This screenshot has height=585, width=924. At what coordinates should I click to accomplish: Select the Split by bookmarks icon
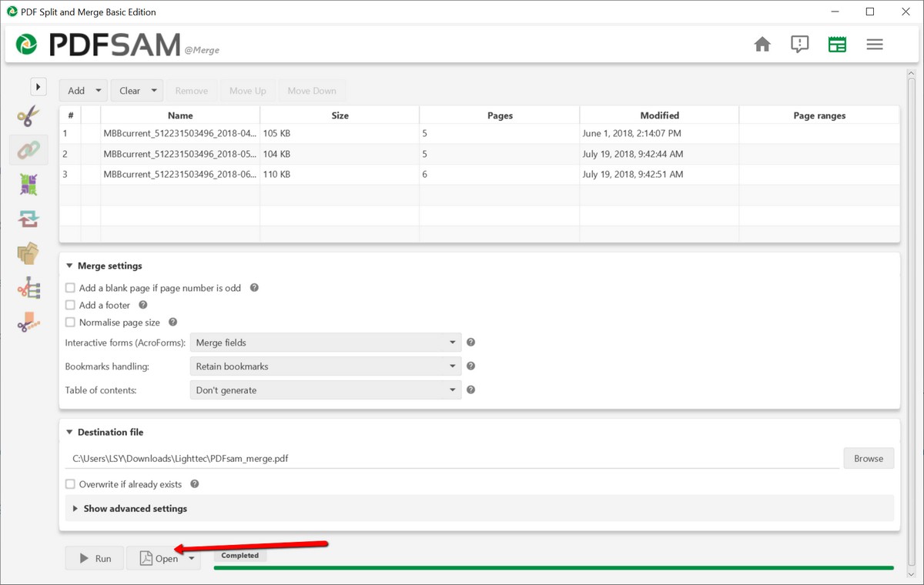pyautogui.click(x=28, y=288)
